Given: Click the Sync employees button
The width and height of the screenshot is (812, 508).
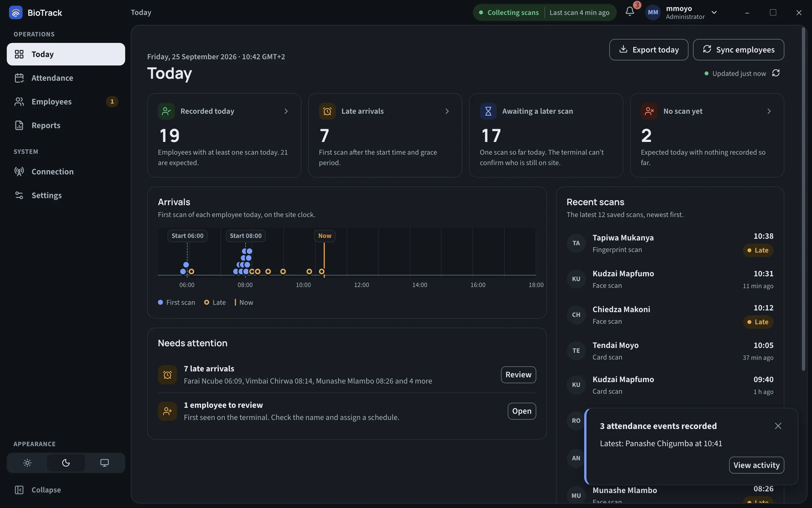Looking at the screenshot, I should click(738, 50).
